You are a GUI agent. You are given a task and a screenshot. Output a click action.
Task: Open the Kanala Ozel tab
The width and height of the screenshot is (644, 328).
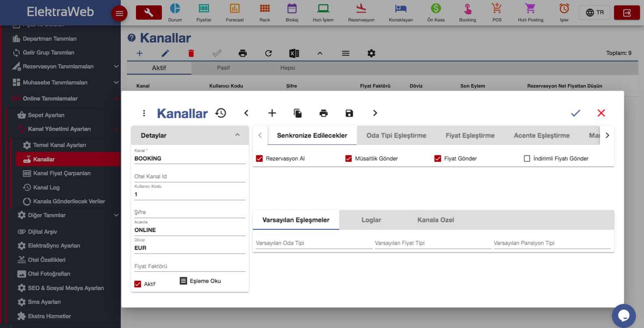(x=436, y=220)
